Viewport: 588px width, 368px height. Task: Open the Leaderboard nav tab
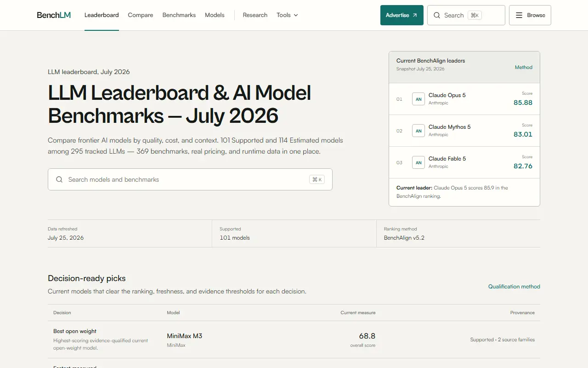tap(102, 15)
